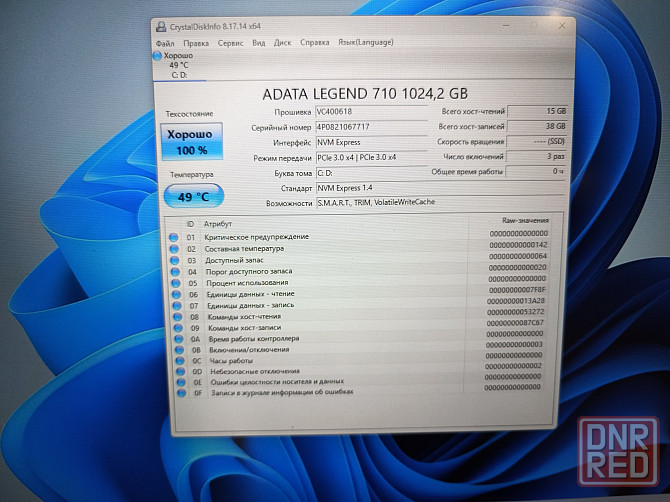670x502 pixels.
Task: Click status icon for Процент использования row
Action: click(x=176, y=283)
